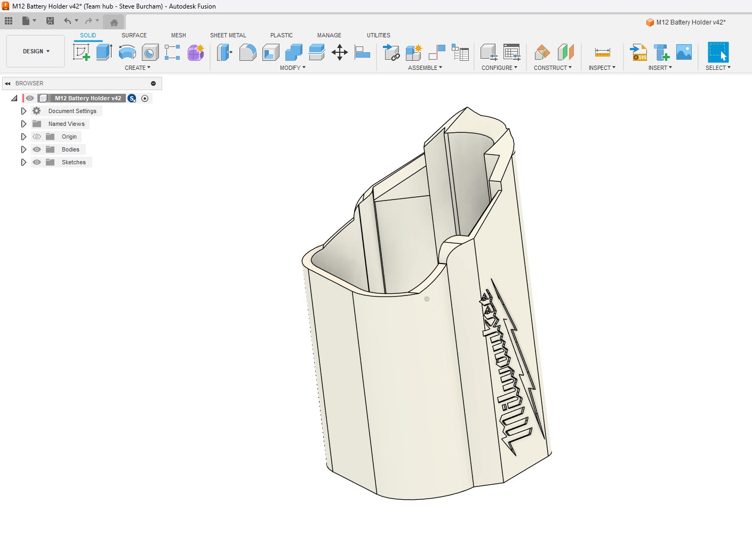Select the Extrude tool

[x=104, y=52]
